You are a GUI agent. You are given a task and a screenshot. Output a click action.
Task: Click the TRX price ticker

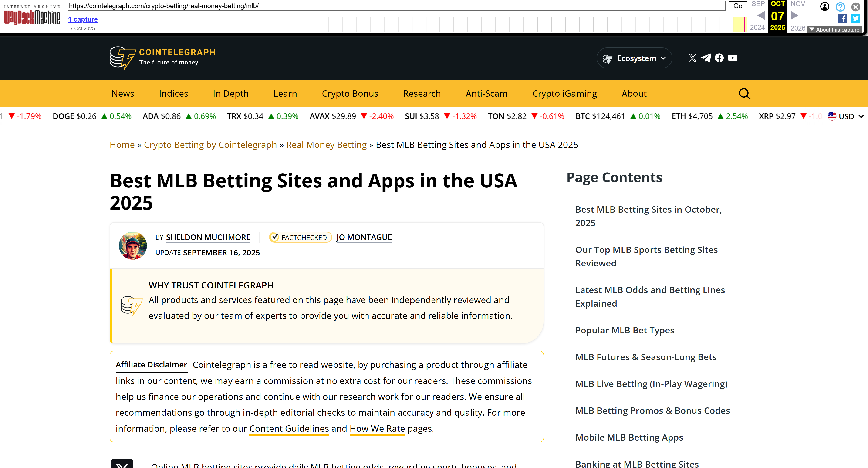[x=263, y=116]
